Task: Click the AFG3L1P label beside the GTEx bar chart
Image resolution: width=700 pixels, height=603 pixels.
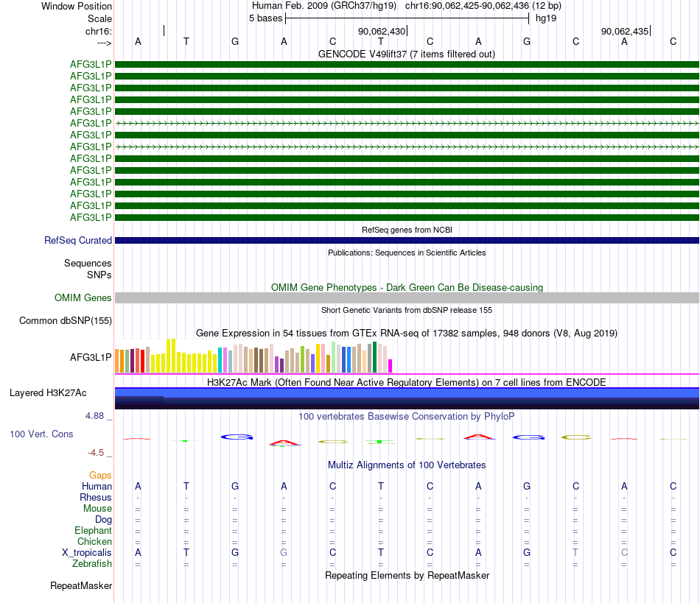Action: (91, 357)
